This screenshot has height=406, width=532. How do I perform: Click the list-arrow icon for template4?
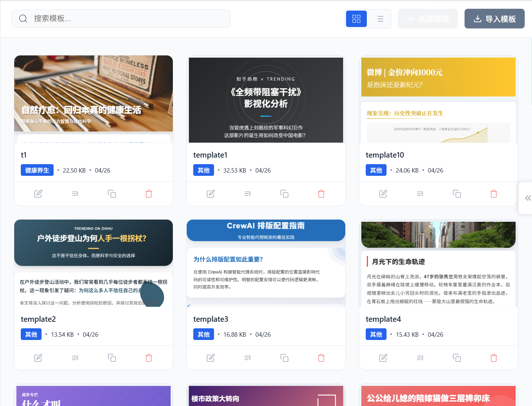[420, 358]
